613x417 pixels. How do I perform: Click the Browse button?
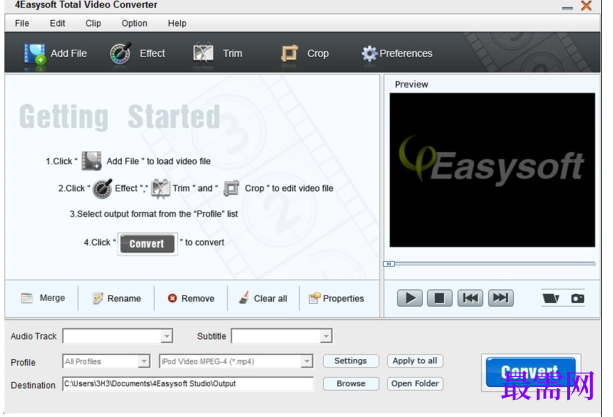coord(351,383)
